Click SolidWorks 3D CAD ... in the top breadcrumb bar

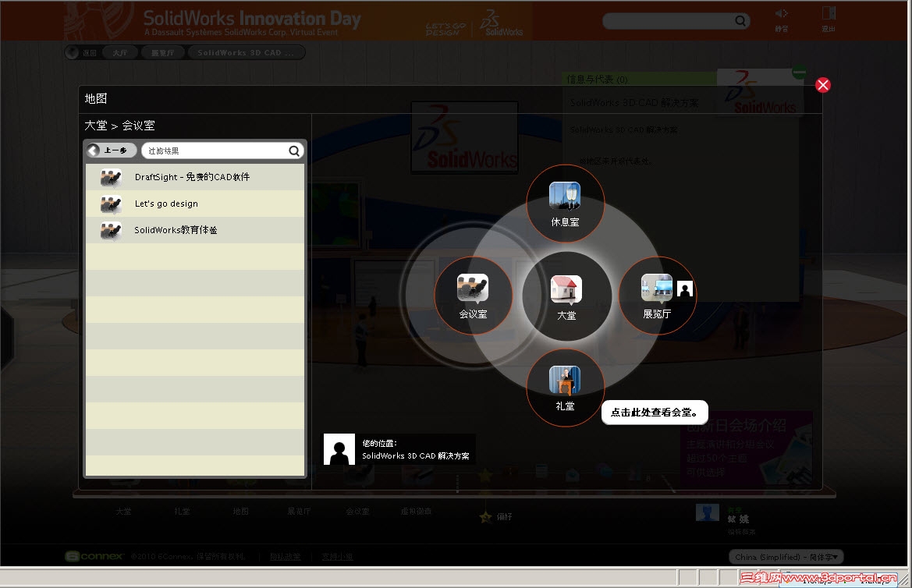tap(246, 53)
